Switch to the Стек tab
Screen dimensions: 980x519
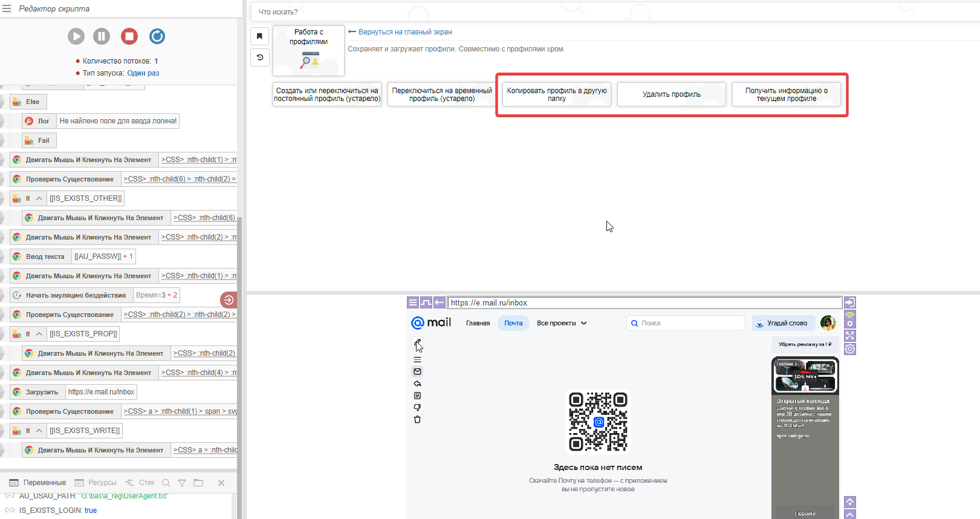pos(140,483)
